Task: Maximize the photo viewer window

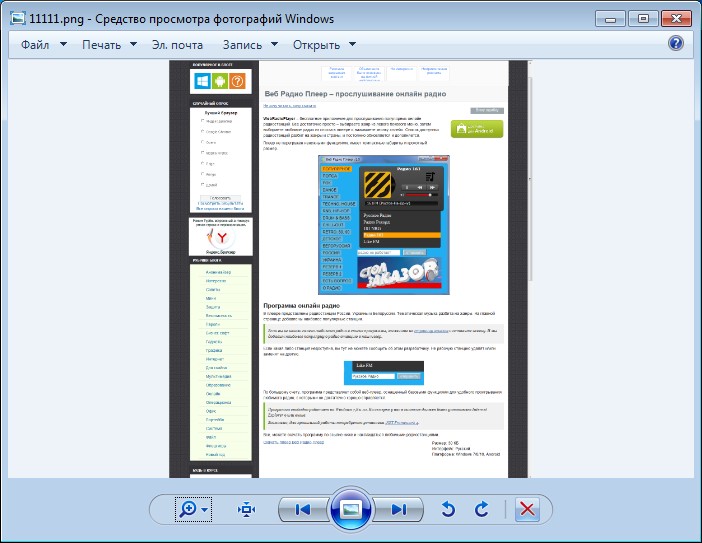Action: [643, 19]
